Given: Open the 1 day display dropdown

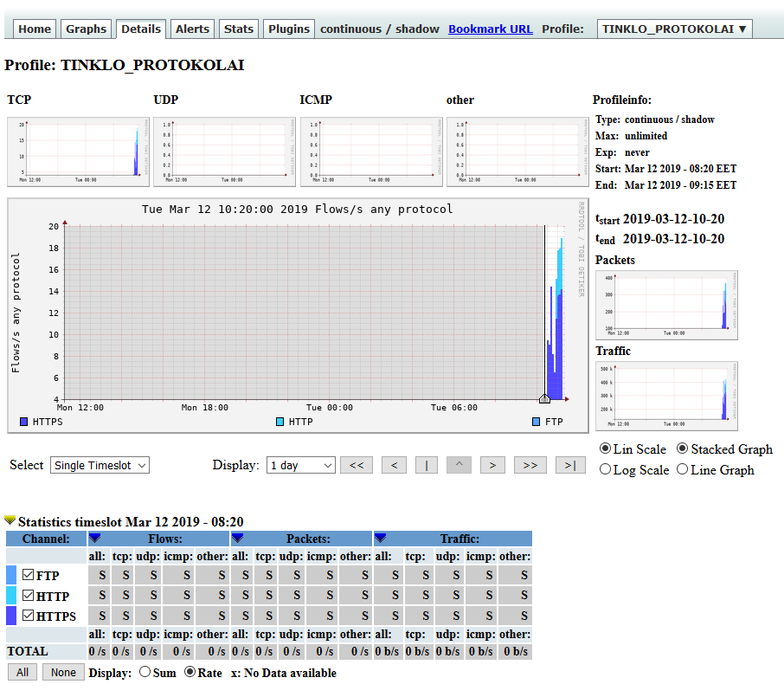Looking at the screenshot, I should pos(300,465).
